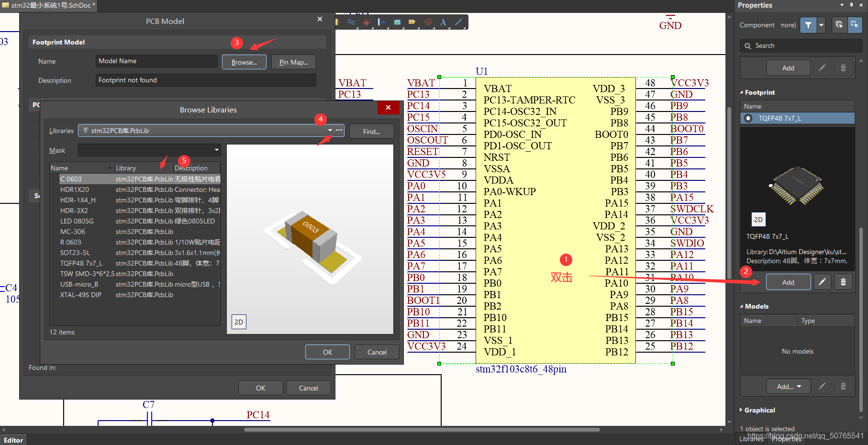This screenshot has height=445, width=868.
Task: Select the Place Line tool
Action: (x=458, y=22)
